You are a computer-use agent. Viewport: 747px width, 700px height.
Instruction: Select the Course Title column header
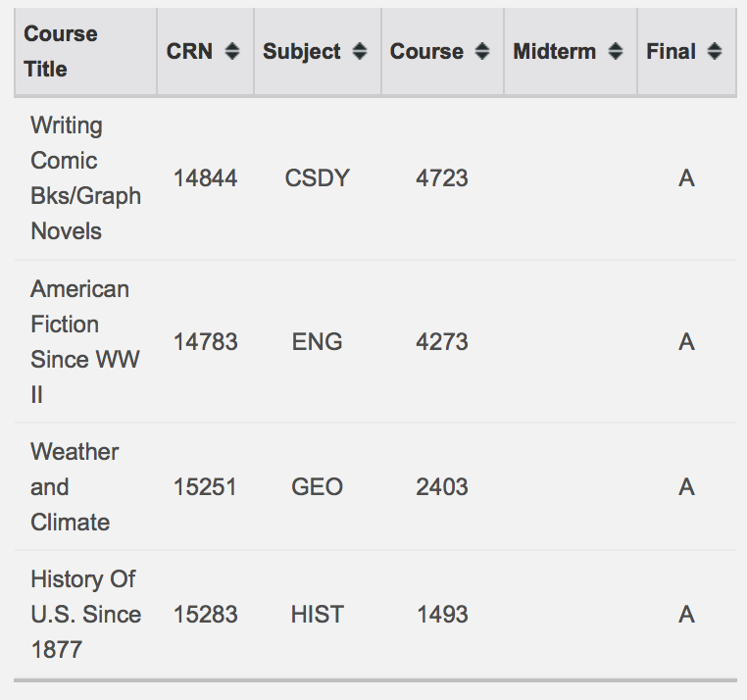click(x=61, y=51)
